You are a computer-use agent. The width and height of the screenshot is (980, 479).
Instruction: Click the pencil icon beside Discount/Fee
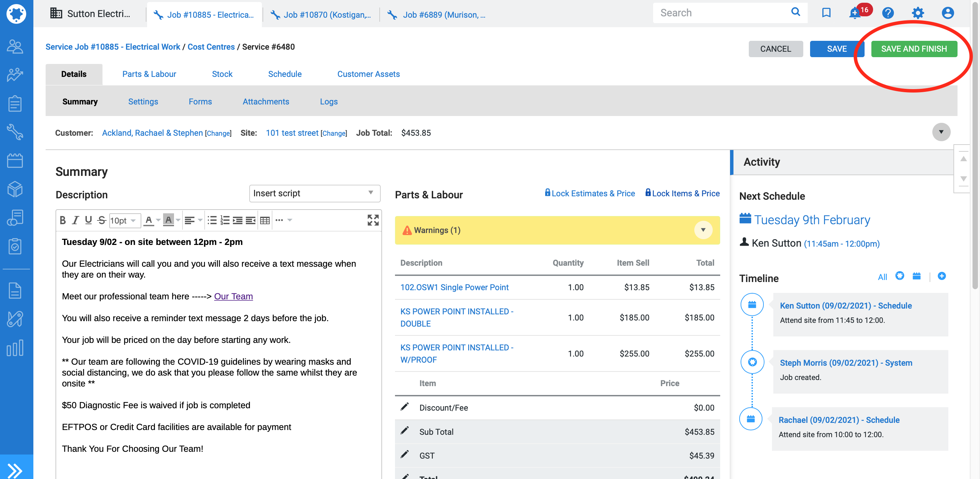click(405, 407)
